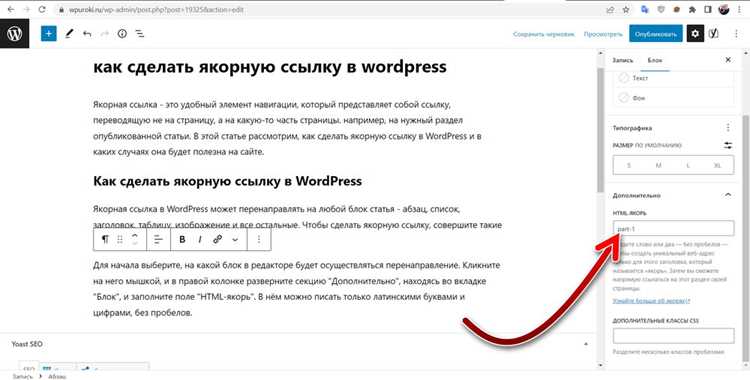The height and width of the screenshot is (380, 750).
Task: Click the Дополнительные классы CSS input field
Action: click(673, 336)
